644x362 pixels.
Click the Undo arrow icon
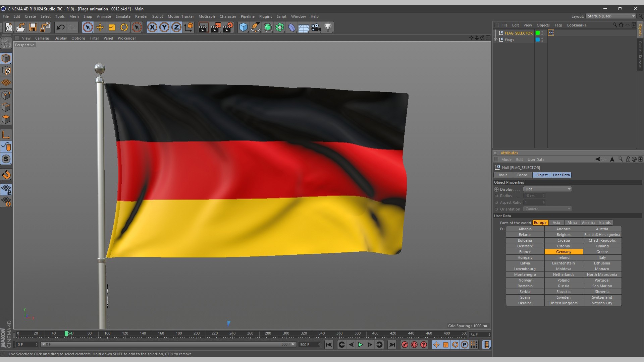click(60, 27)
